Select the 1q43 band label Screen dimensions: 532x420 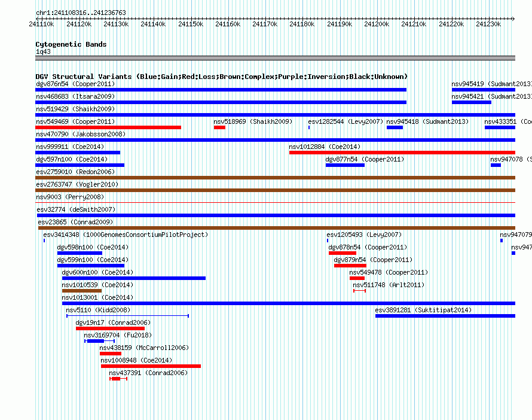point(43,51)
